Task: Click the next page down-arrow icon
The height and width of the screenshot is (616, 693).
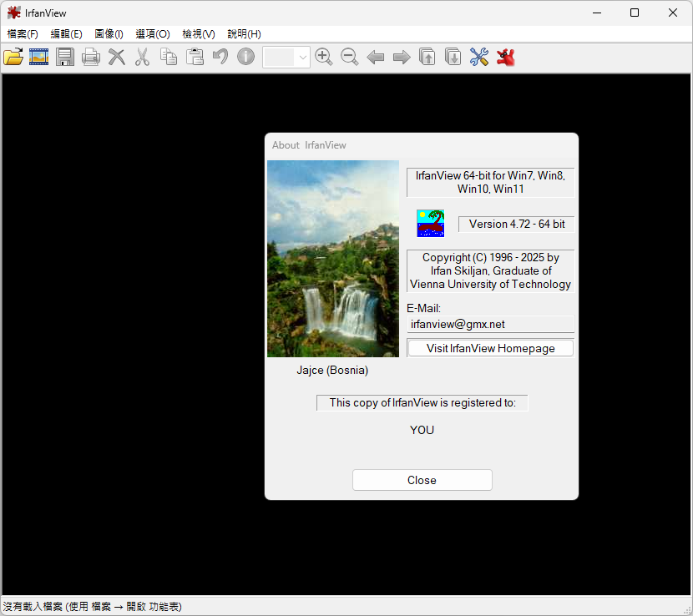Action: 453,57
